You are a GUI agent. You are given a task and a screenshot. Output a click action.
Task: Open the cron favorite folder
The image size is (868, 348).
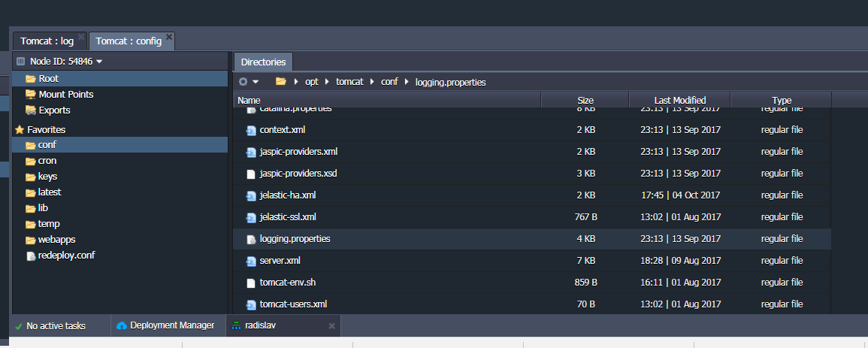tap(47, 160)
